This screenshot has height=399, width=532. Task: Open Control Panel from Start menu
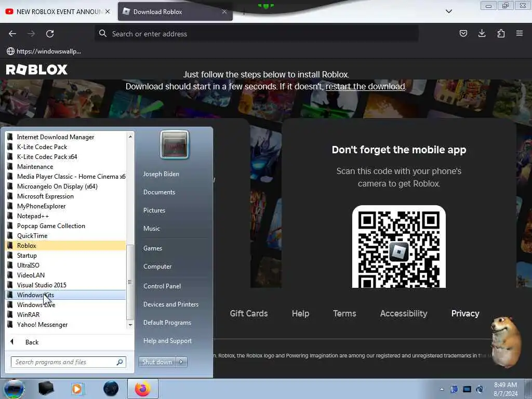click(x=162, y=286)
